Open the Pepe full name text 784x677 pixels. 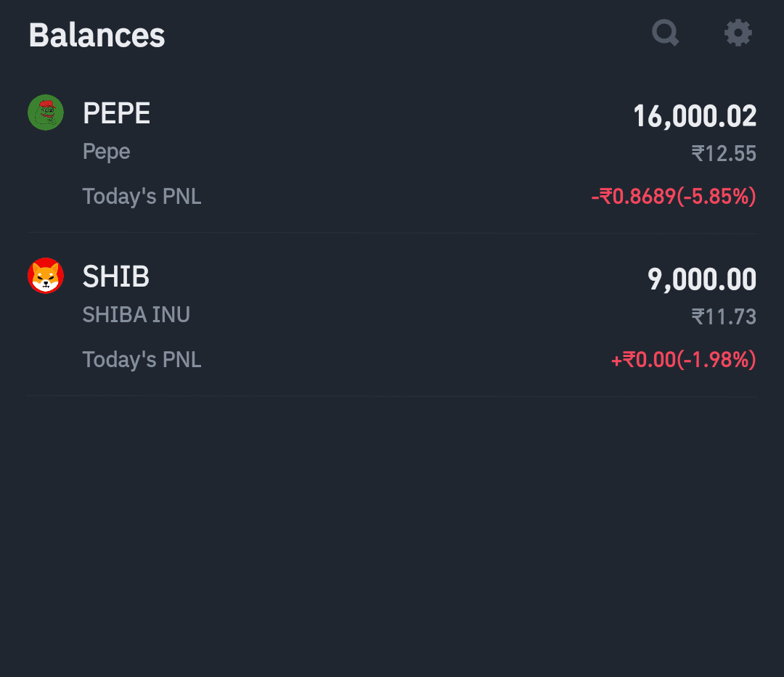pos(107,152)
